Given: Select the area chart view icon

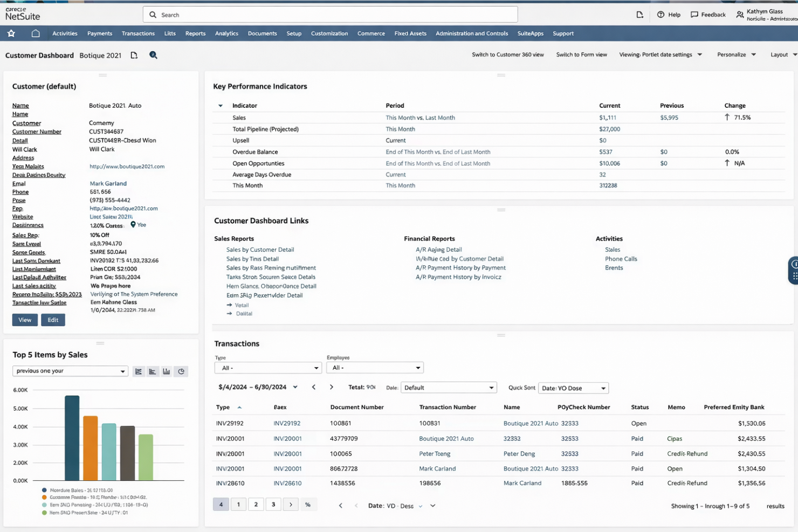Looking at the screenshot, I should [x=152, y=371].
